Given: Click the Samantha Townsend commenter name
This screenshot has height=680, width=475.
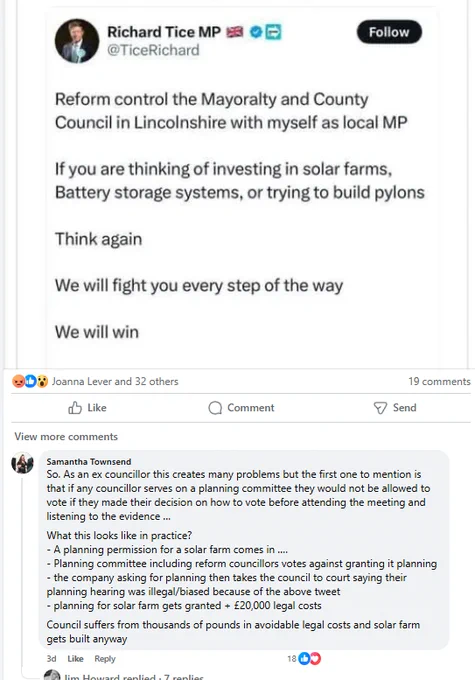Looking at the screenshot, I should (x=89, y=462).
